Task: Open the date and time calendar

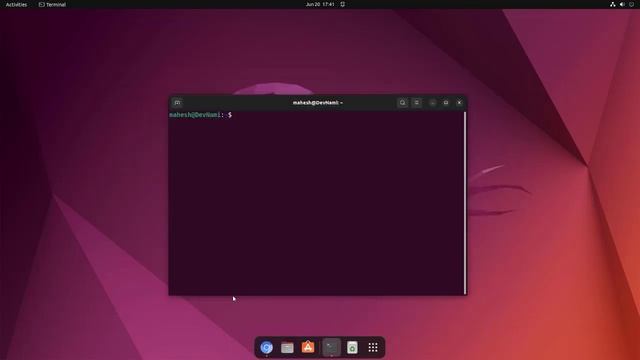Action: click(x=320, y=4)
